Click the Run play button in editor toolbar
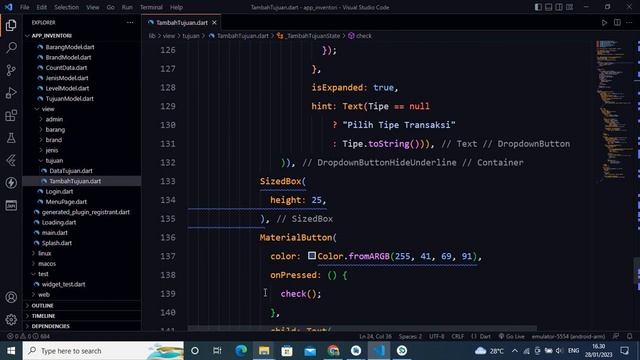Screen dimensions: 640x360 click(604, 23)
